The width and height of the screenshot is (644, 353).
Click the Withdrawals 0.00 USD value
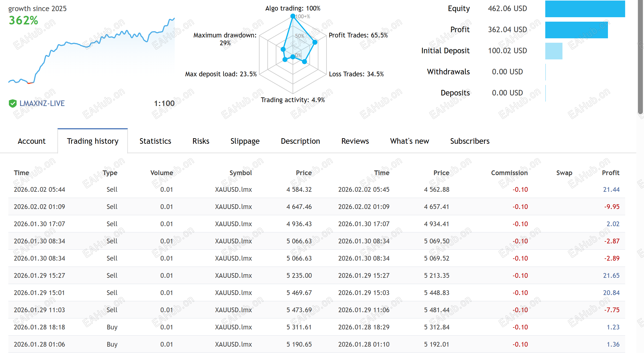pyautogui.click(x=507, y=72)
